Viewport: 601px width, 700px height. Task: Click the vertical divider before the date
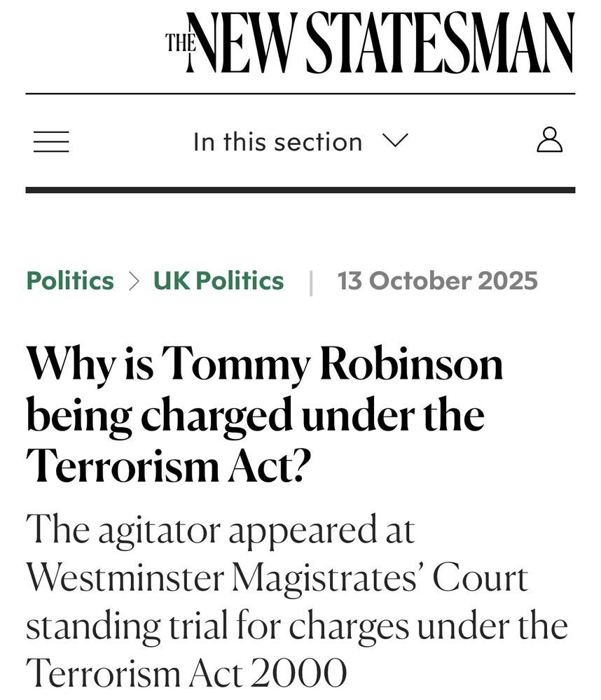point(311,282)
